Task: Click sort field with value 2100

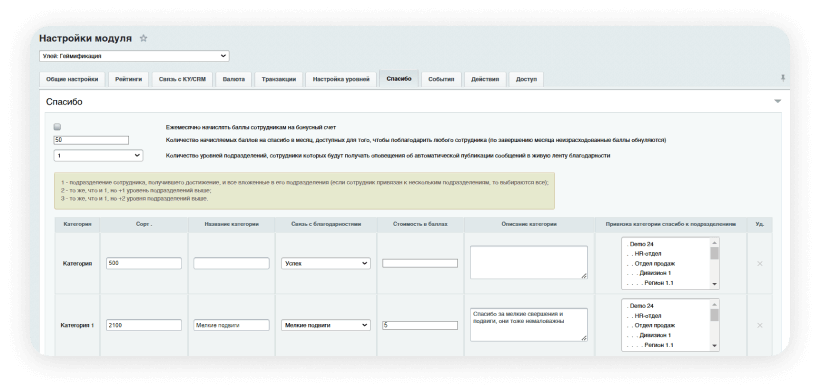Action: click(x=144, y=325)
